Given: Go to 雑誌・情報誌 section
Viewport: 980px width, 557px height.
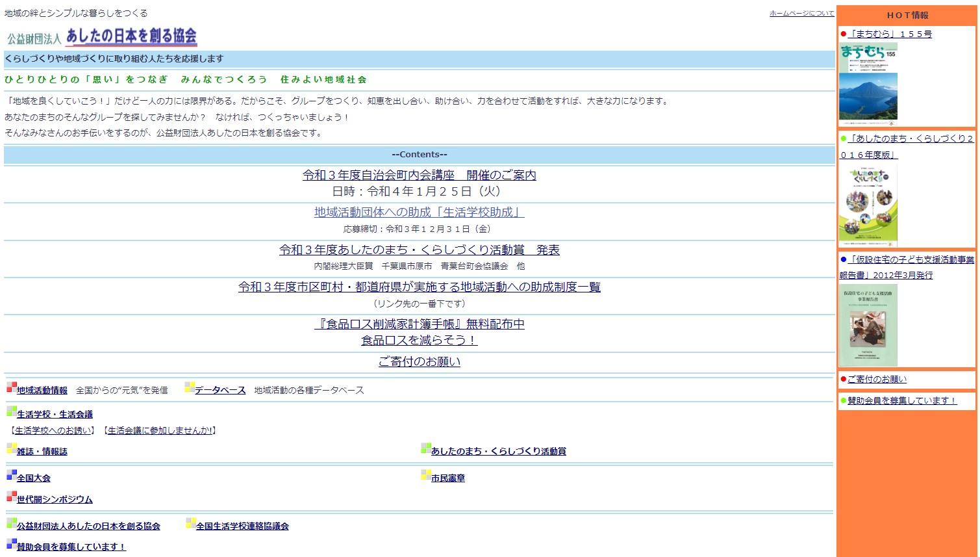Looking at the screenshot, I should pyautogui.click(x=42, y=452).
